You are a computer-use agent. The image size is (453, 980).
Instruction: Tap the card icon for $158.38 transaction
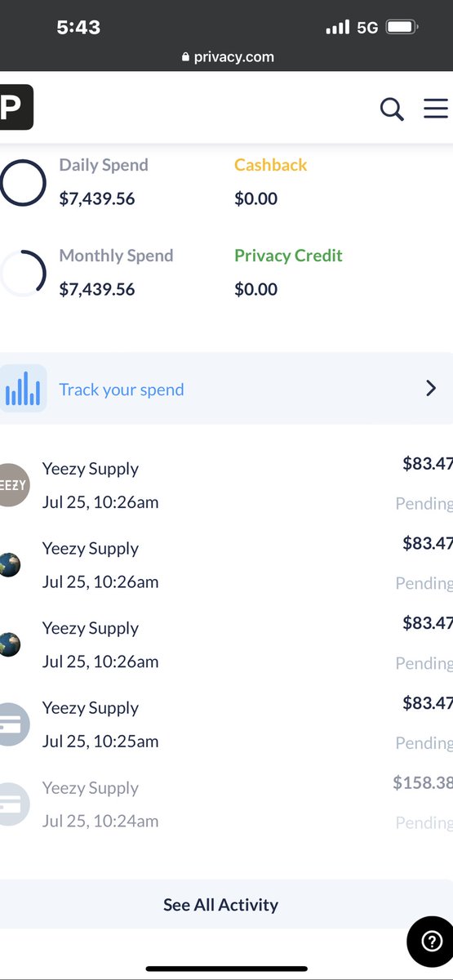[x=14, y=804]
